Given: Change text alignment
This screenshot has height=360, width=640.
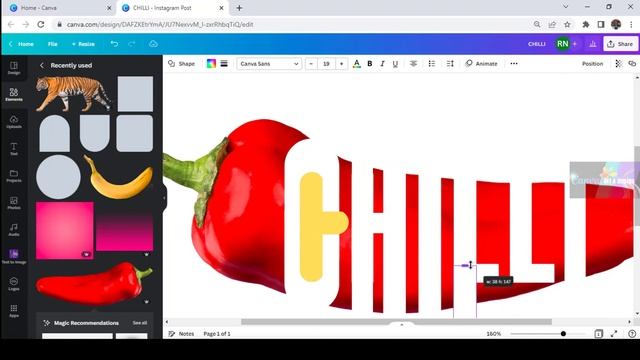Looking at the screenshot, I should (413, 64).
